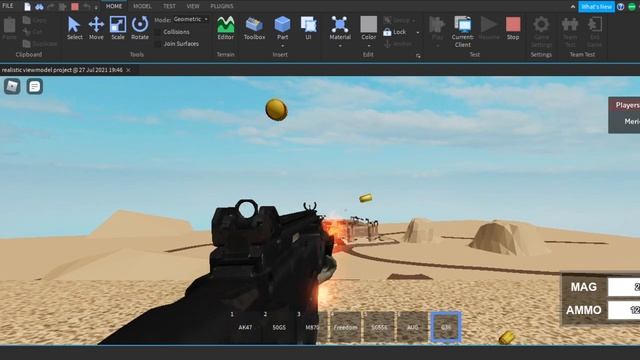The height and width of the screenshot is (360, 640).
Task: Activate the Rotate tool
Action: [140, 28]
